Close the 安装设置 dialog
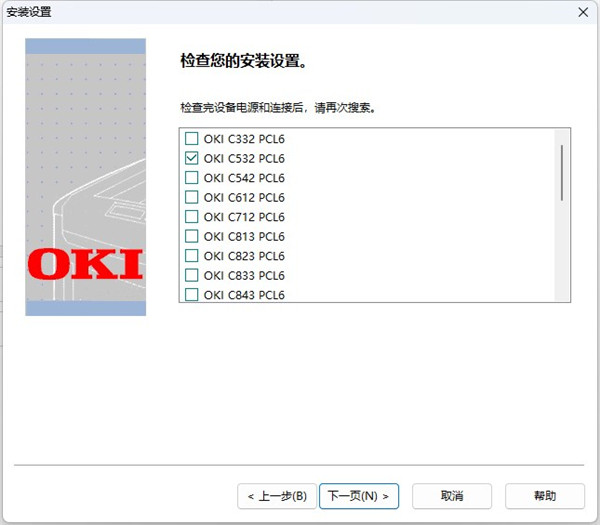 583,12
